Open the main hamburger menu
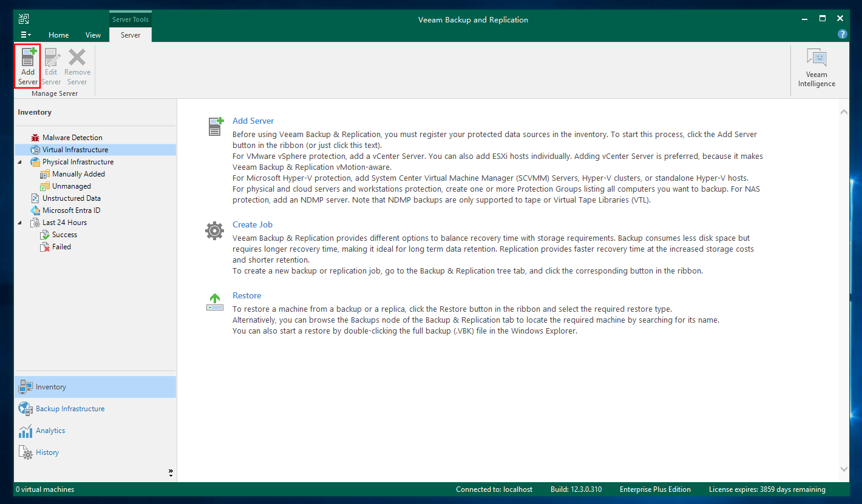862x504 pixels. pos(25,35)
